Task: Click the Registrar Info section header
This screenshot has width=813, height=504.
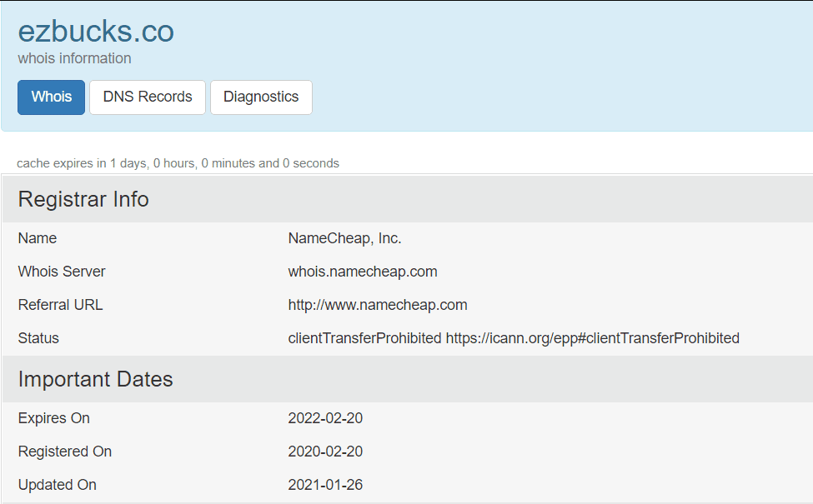Action: tap(83, 199)
